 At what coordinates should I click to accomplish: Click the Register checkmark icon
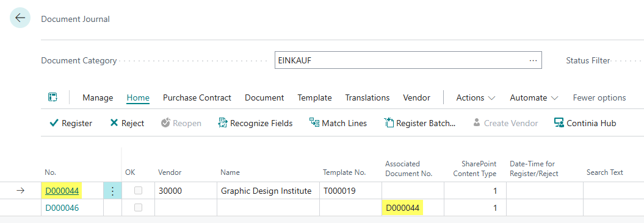coord(54,123)
